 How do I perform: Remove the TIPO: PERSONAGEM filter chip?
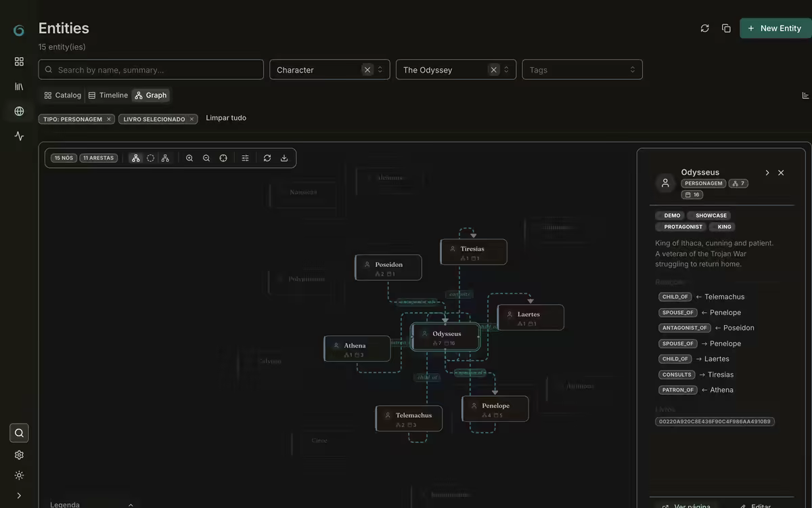coord(108,119)
